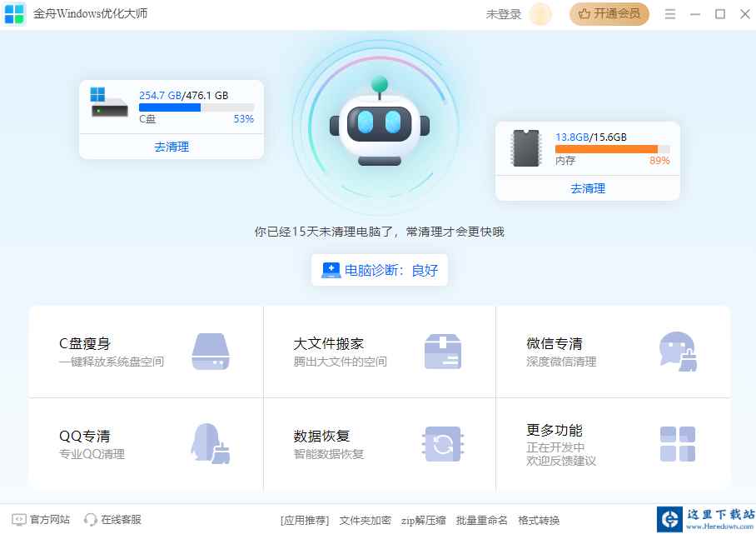The image size is (756, 534).
Task: Open the 大文件搬家 feature
Action: [380, 352]
